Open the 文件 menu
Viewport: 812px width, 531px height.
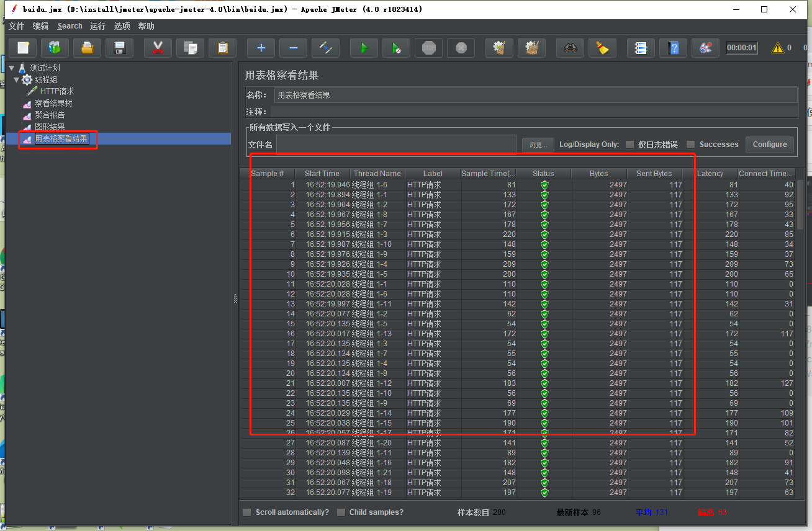[16, 26]
